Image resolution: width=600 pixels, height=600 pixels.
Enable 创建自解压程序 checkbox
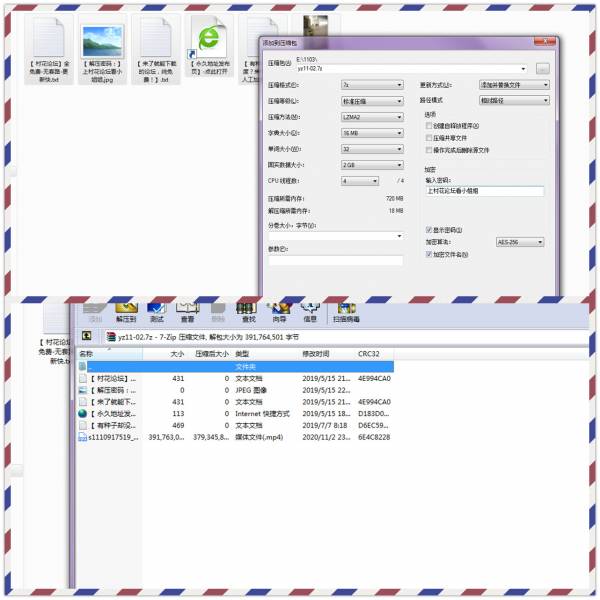pos(429,126)
